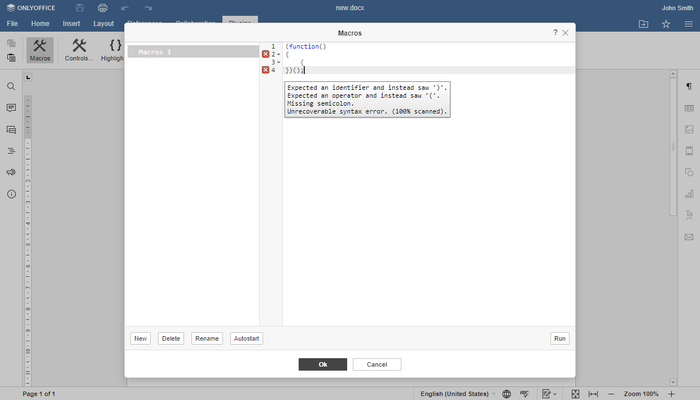Click the New macro button
The height and width of the screenshot is (400, 700).
coord(140,338)
